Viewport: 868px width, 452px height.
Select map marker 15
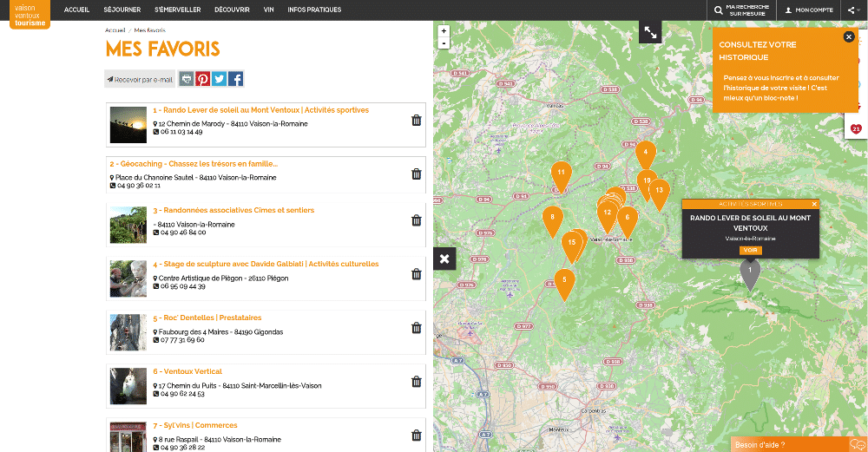(x=572, y=246)
